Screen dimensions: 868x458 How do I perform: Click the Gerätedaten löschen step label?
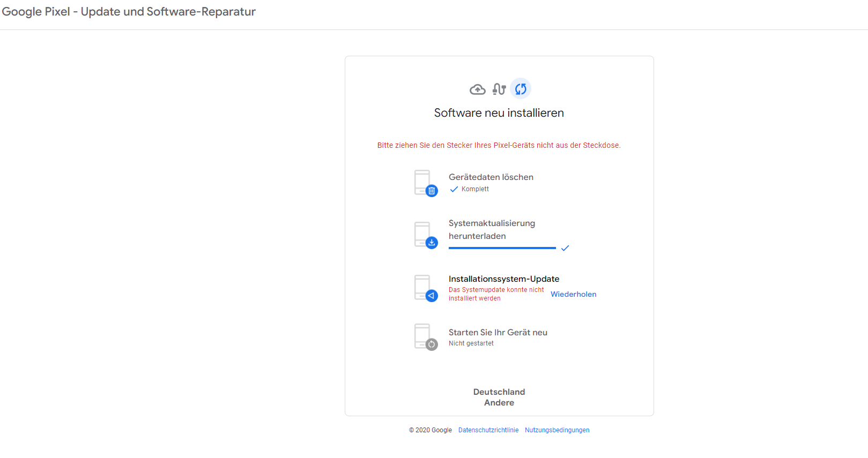point(491,177)
